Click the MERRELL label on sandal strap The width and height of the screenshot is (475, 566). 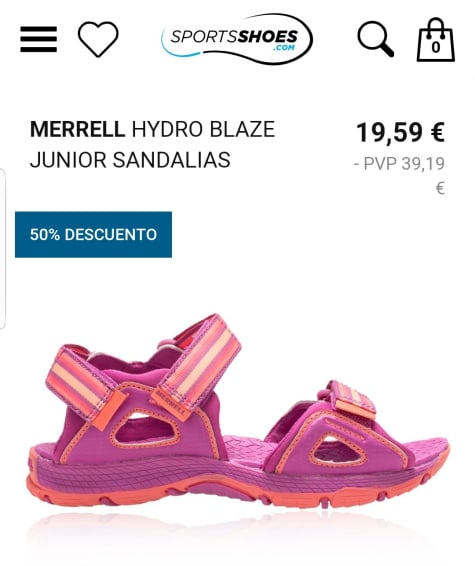tap(173, 404)
